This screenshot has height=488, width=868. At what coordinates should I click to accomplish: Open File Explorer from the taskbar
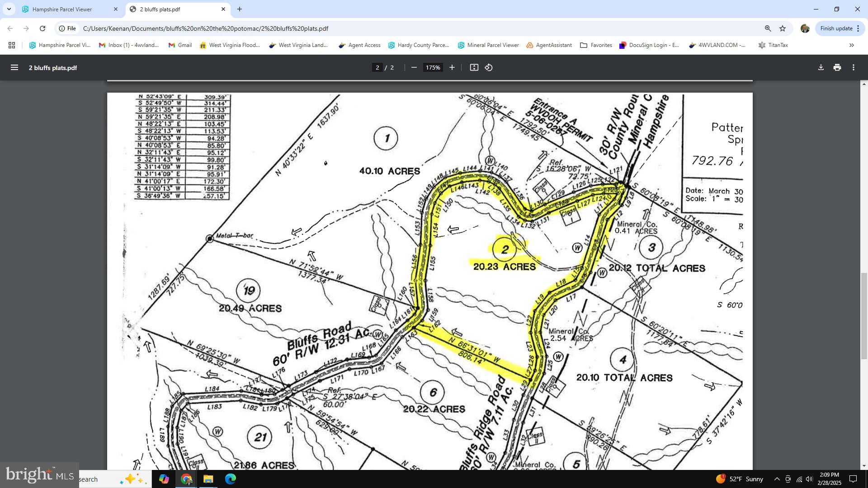(x=208, y=479)
